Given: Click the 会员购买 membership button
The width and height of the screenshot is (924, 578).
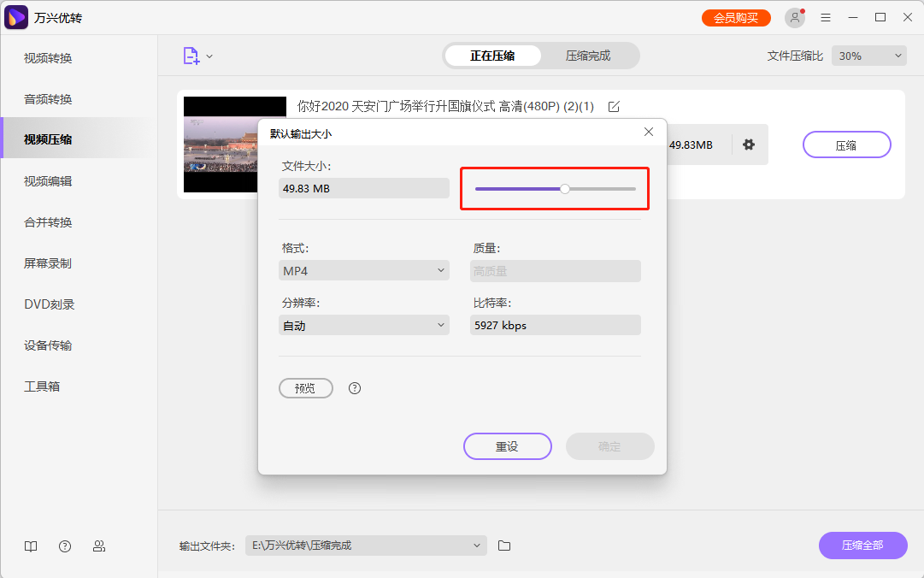Looking at the screenshot, I should (x=736, y=17).
